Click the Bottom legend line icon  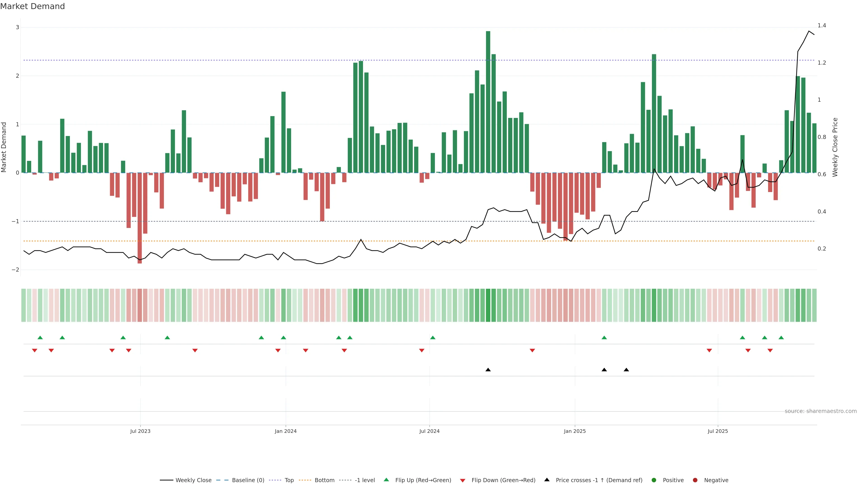point(305,480)
